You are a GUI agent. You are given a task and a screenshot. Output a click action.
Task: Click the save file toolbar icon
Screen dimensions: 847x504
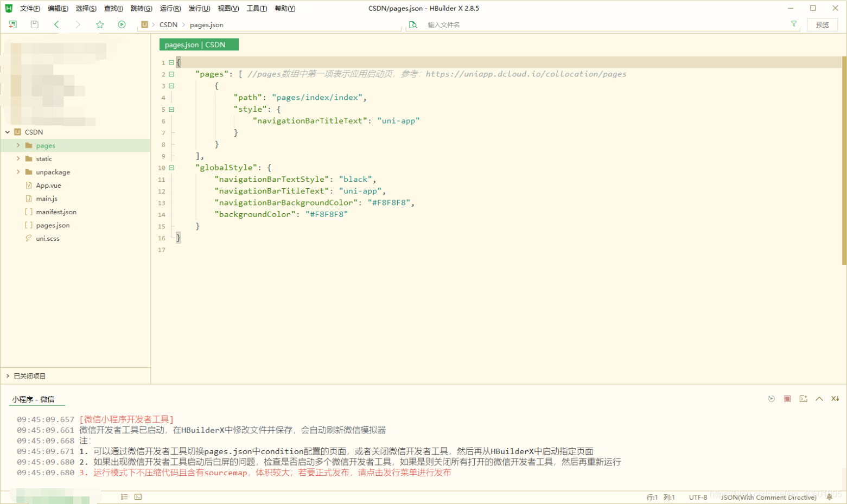(x=34, y=24)
